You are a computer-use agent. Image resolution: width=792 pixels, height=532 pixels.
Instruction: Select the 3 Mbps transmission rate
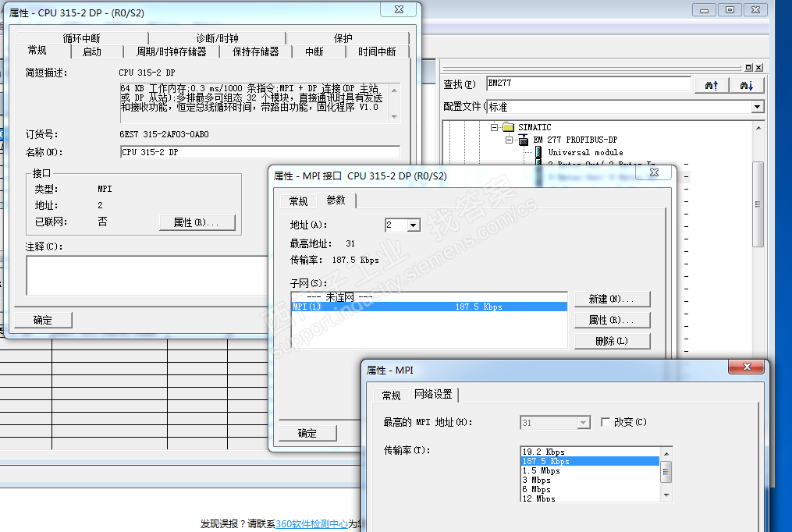[x=590, y=480]
